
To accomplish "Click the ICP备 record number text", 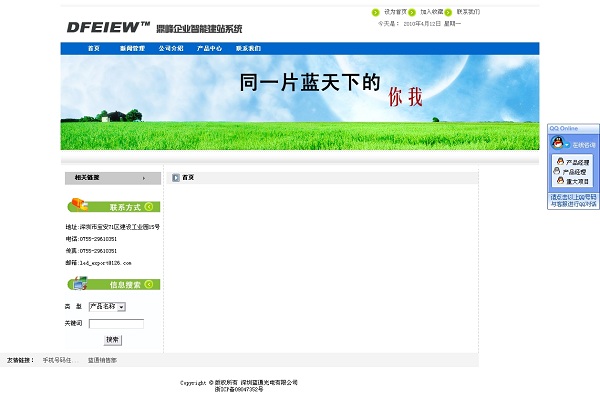I will pos(239,389).
